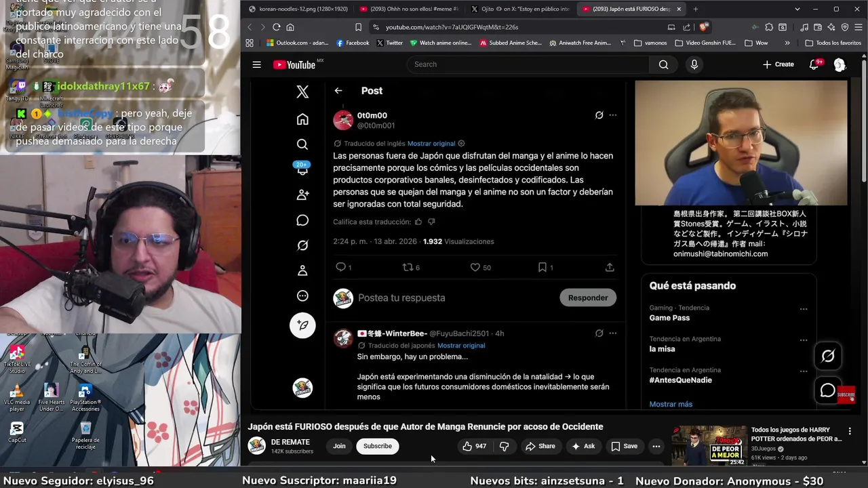868x488 pixels.
Task: Open the Create menu on YouTube
Action: point(778,64)
